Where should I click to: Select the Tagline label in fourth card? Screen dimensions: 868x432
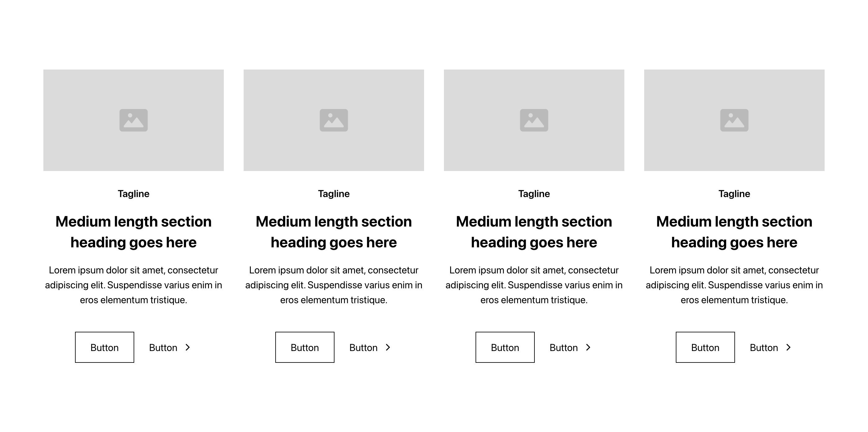pos(734,194)
